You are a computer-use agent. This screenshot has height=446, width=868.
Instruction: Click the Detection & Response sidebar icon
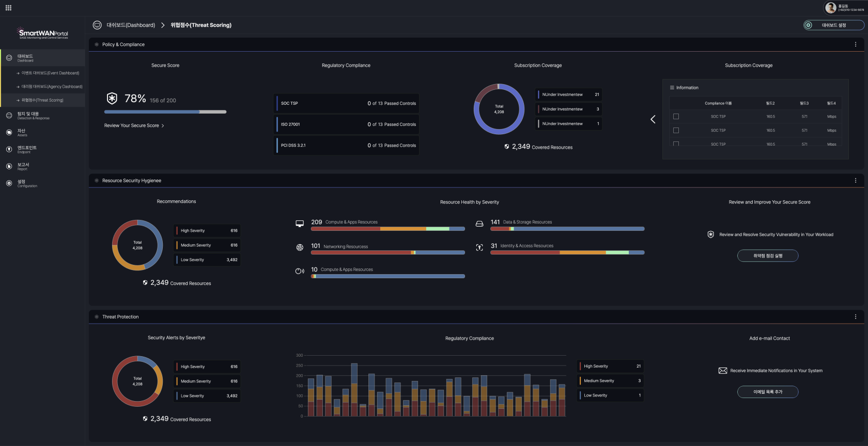pos(9,116)
